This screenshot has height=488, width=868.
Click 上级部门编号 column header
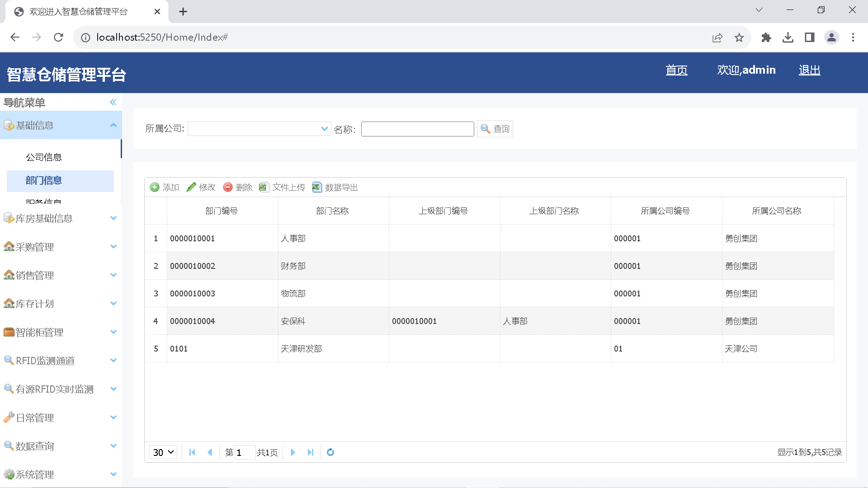(444, 211)
